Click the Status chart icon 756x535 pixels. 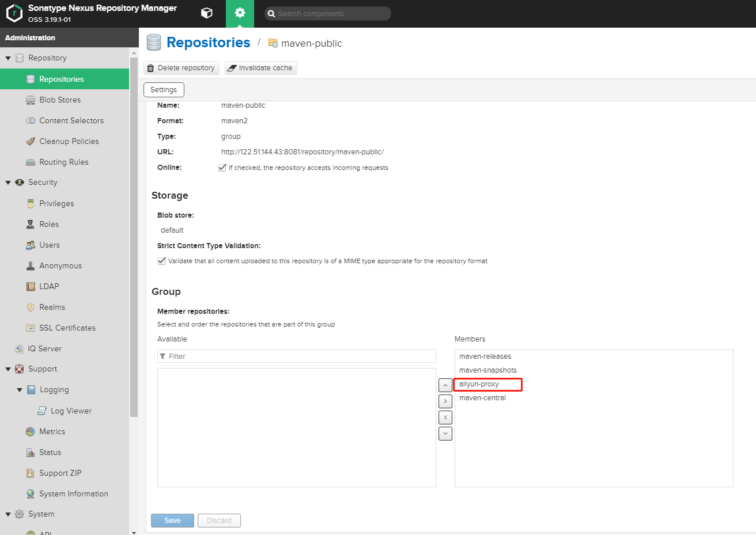(x=31, y=452)
